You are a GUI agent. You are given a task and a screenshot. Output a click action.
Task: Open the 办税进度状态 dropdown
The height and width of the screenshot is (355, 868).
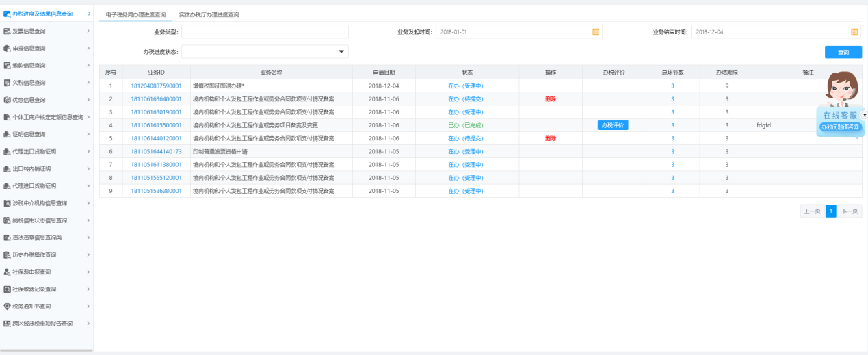coord(341,52)
